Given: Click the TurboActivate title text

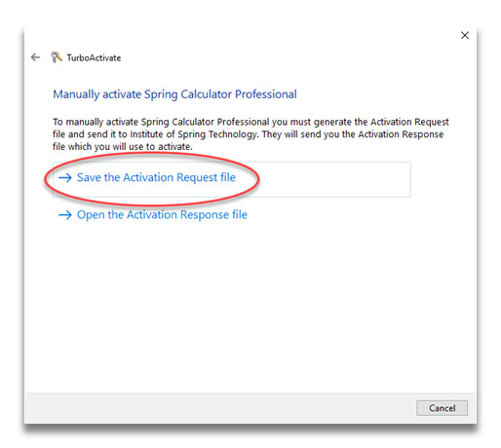Looking at the screenshot, I should [x=94, y=57].
